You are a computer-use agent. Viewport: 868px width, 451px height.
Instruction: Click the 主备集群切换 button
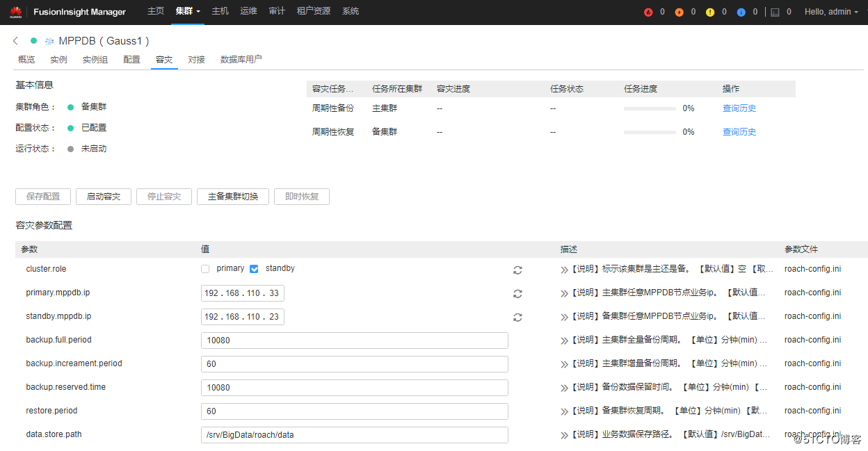pos(233,197)
